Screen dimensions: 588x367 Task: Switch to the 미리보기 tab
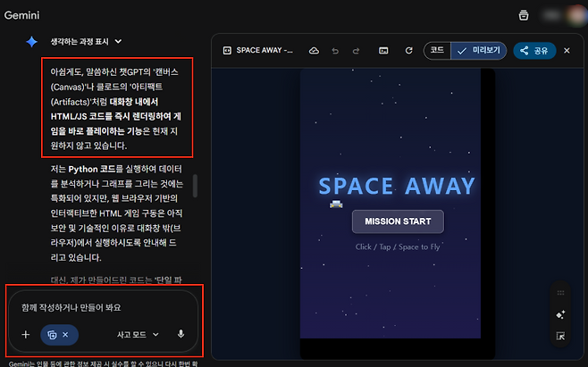[478, 50]
